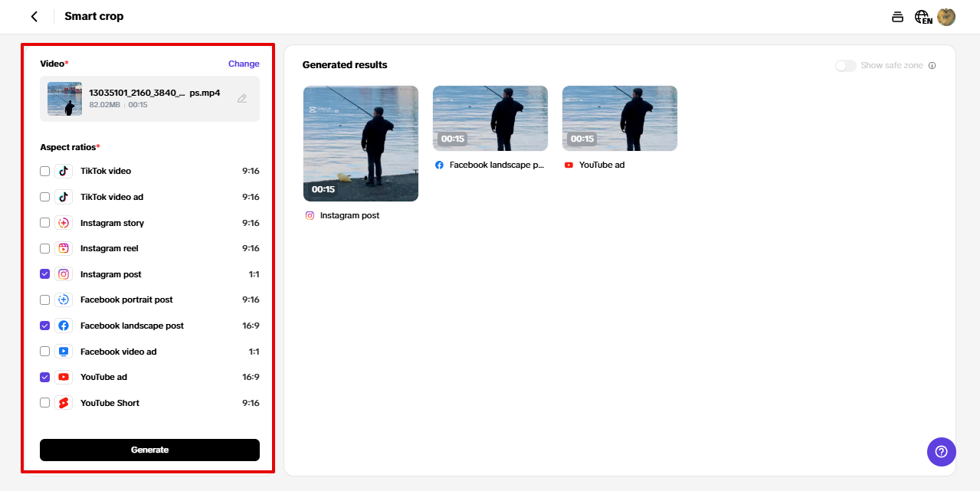Turn on Show safe zone toggle
Image resolution: width=980 pixels, height=491 pixels.
(845, 66)
